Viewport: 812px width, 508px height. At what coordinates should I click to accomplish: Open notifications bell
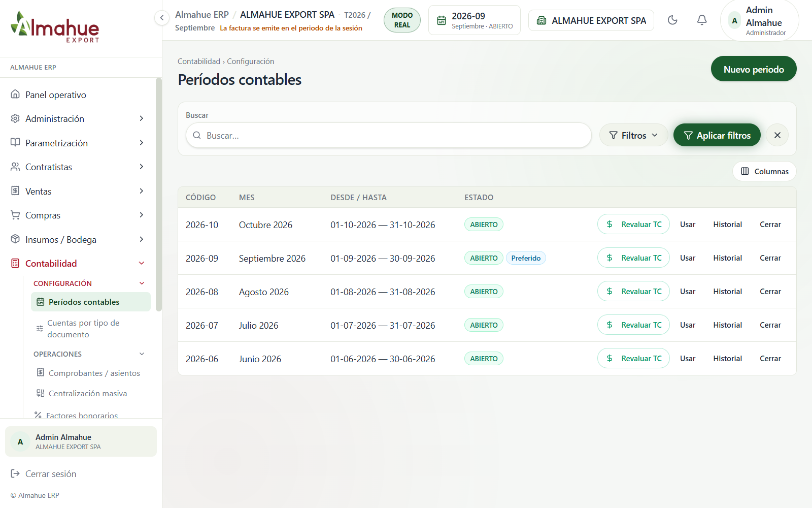pos(702,20)
